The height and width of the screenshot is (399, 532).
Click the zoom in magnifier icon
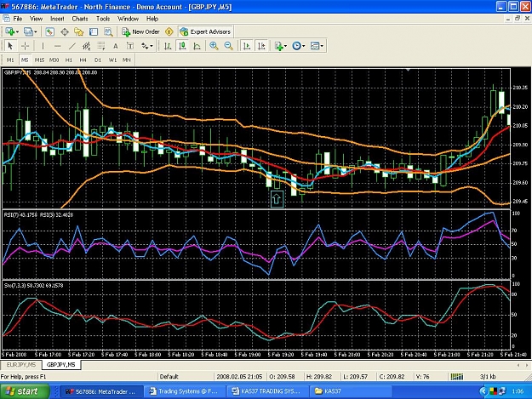214,46
